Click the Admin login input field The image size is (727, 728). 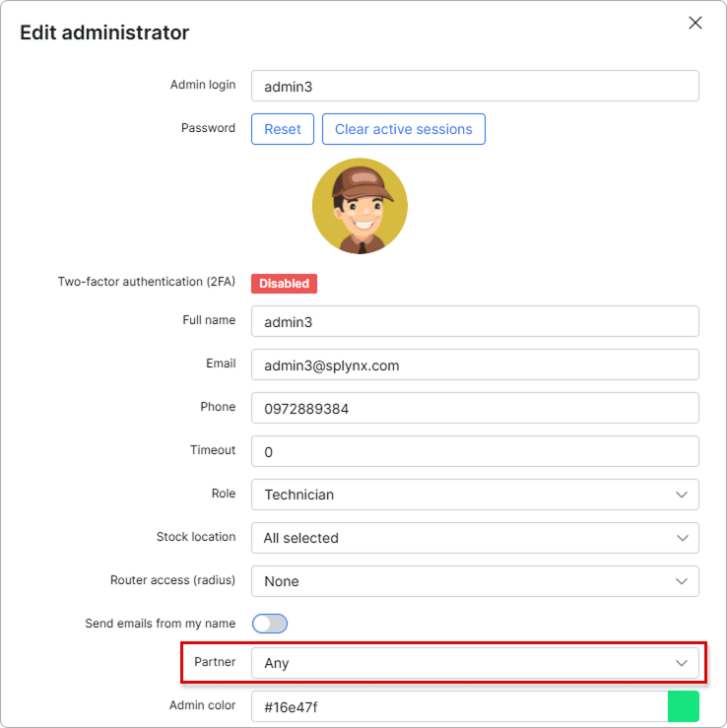pyautogui.click(x=474, y=87)
